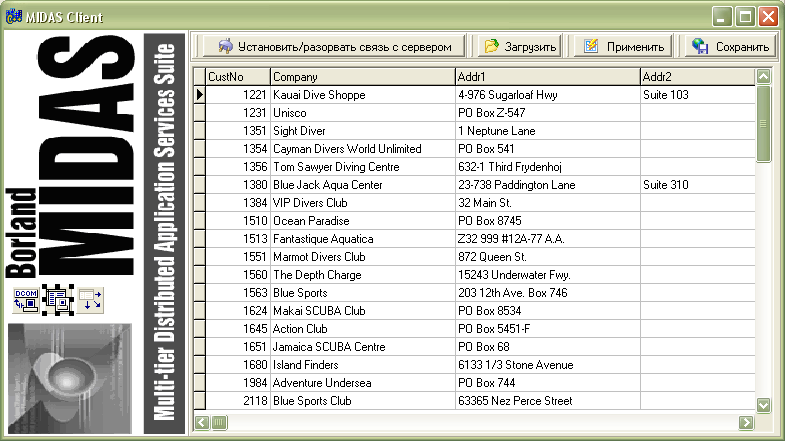Click the gray abstract picture thumbnail
This screenshot has width=785, height=441.
(70, 378)
